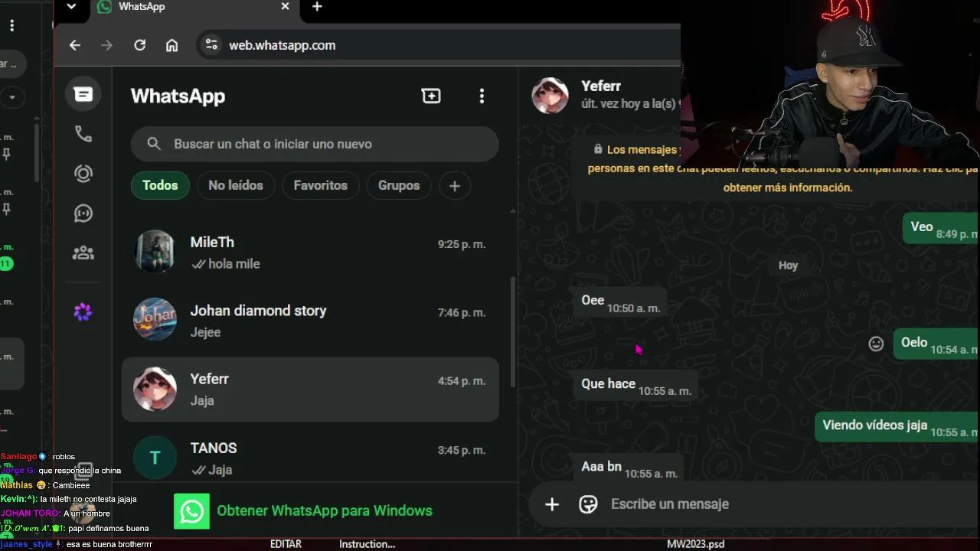Image resolution: width=980 pixels, height=551 pixels.
Task: Click the attach plus icon in message bar
Action: pyautogui.click(x=552, y=504)
